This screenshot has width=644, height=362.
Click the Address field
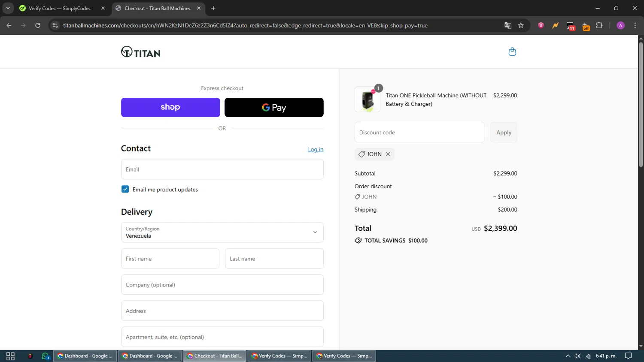pyautogui.click(x=222, y=311)
